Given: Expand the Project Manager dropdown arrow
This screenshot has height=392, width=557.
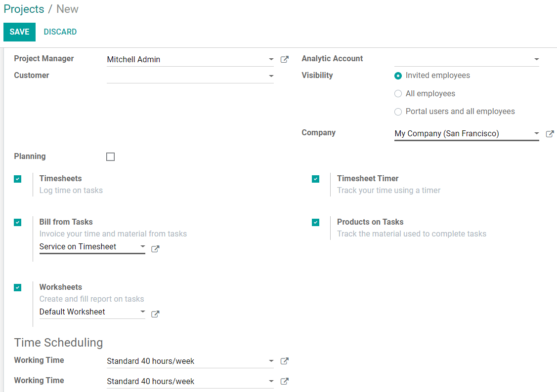Looking at the screenshot, I should (x=271, y=59).
